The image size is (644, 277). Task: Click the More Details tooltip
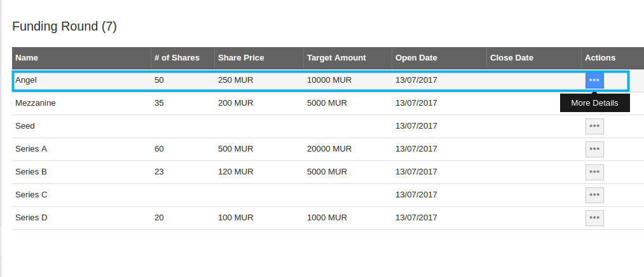point(594,103)
